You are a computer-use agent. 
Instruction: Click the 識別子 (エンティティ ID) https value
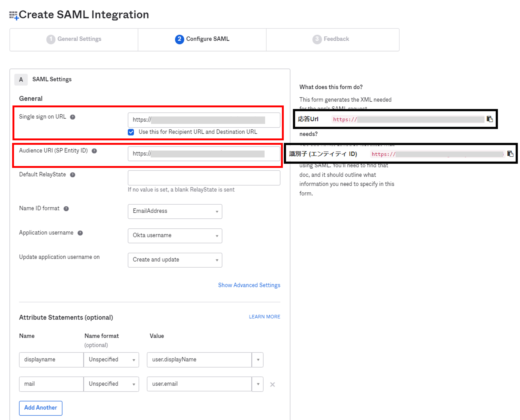437,154
